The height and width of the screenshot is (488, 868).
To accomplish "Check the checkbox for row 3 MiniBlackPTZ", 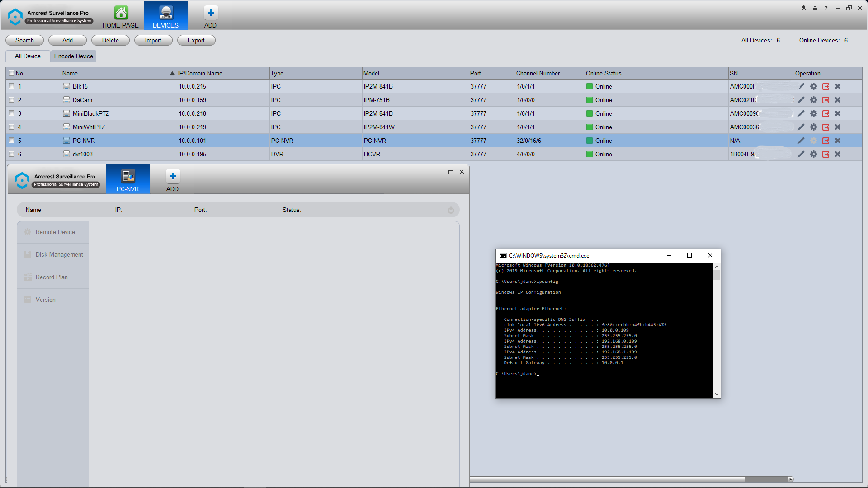I will 12,113.
